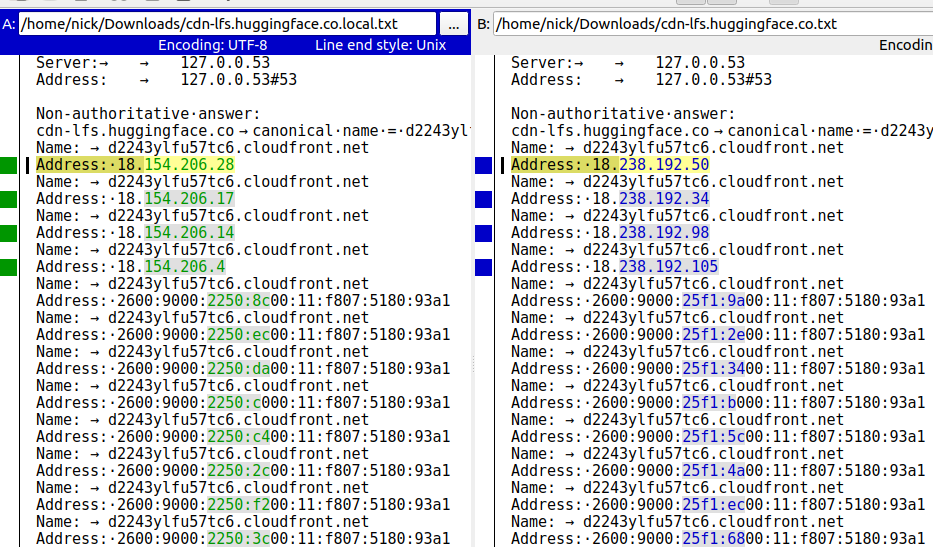
Task: Click green diff marker beside 18.154.206.4
Action: tap(8, 267)
